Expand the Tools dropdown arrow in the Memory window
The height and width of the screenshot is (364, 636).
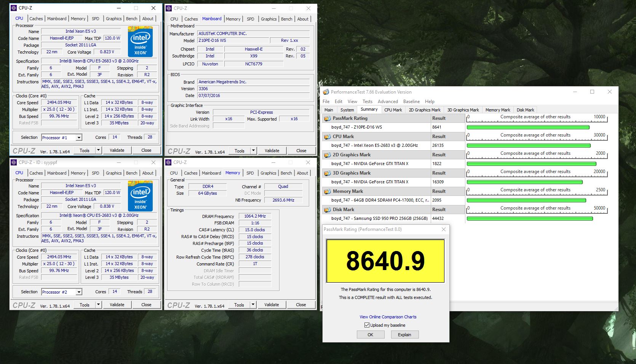point(253,305)
